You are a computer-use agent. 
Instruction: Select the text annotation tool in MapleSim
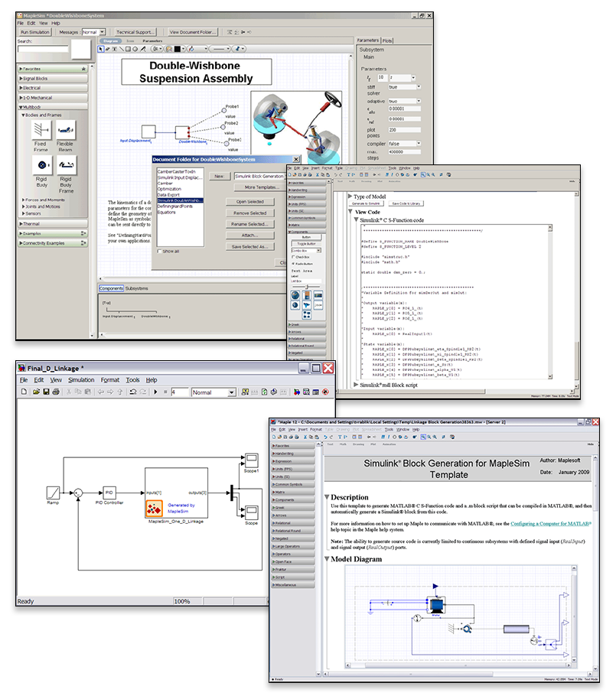click(114, 49)
